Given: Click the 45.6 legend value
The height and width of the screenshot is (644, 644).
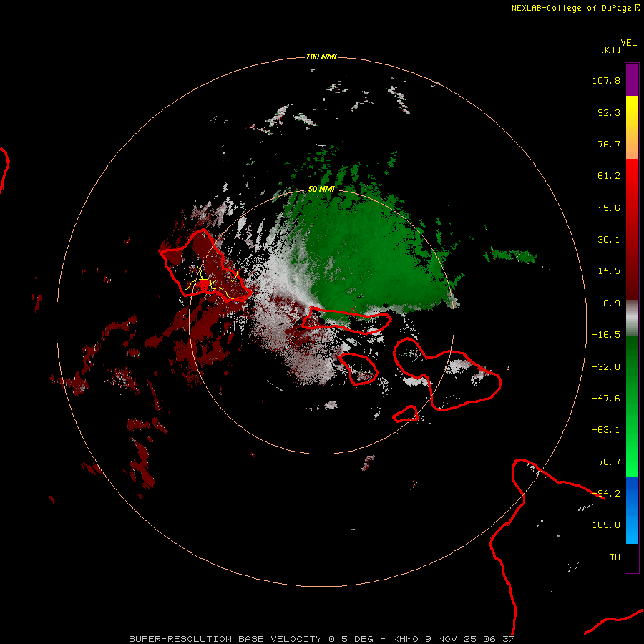Looking at the screenshot, I should 609,208.
